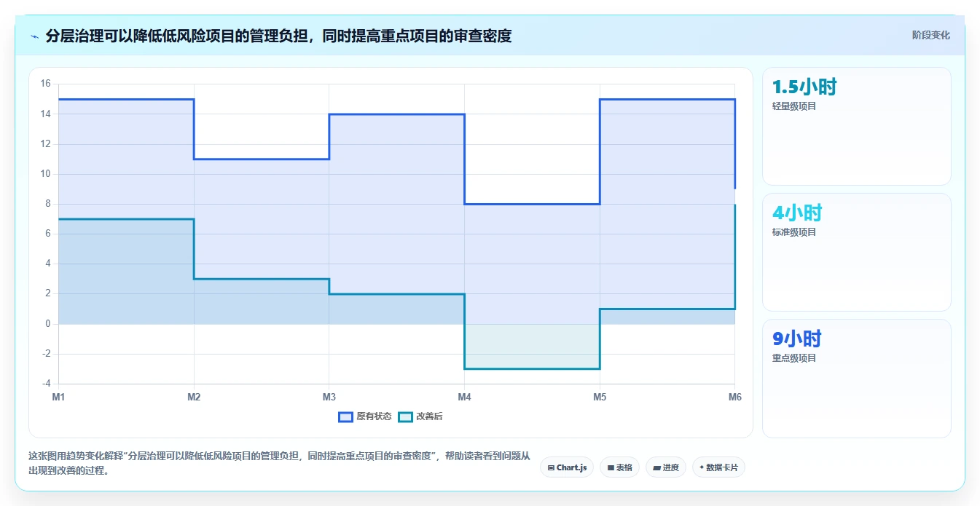Click the Chart.js tag

tap(567, 467)
